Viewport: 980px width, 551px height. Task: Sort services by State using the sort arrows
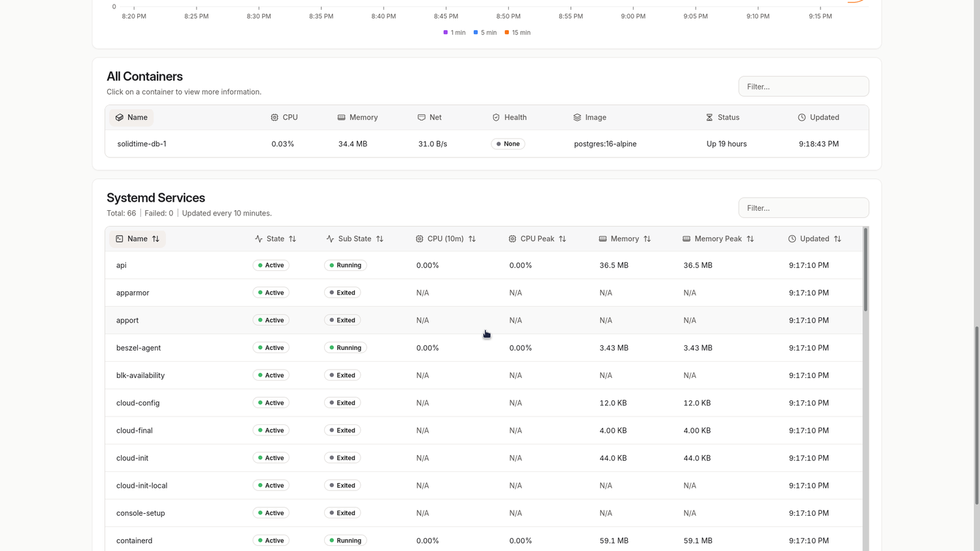click(293, 239)
